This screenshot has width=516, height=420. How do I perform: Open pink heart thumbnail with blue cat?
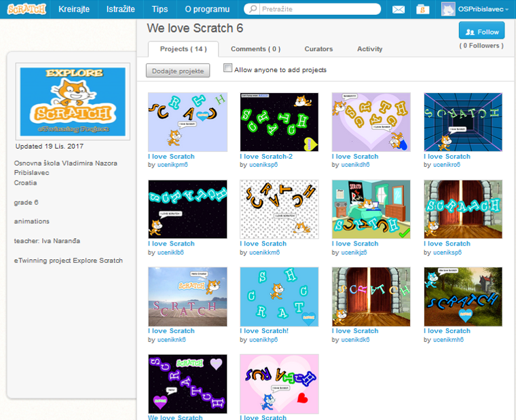279,384
